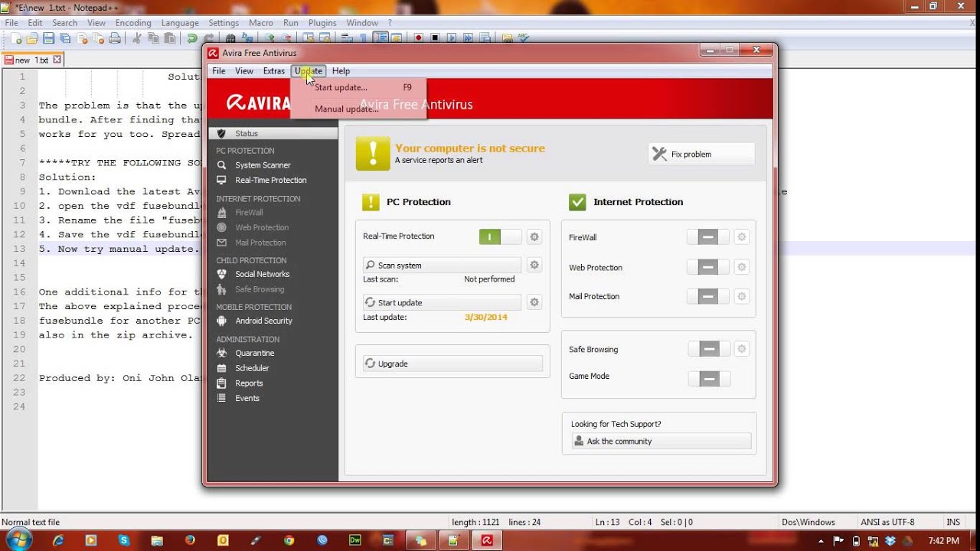
Task: Close the new 1.txt tab in Notepad++
Action: click(x=57, y=59)
